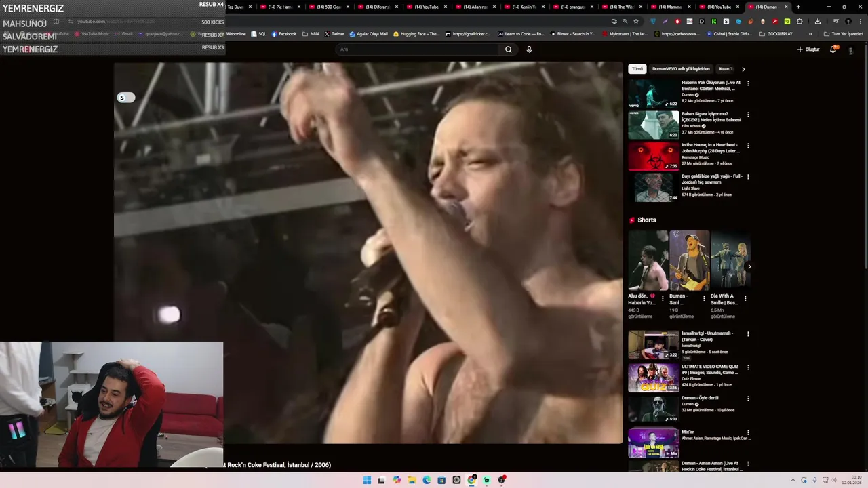The width and height of the screenshot is (868, 488).
Task: Switch to the 'The Witc' tab
Action: point(622,7)
